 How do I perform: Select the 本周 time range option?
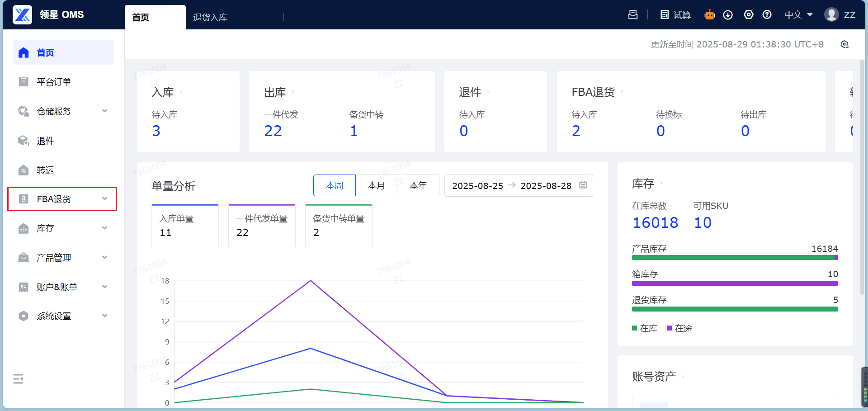(335, 185)
